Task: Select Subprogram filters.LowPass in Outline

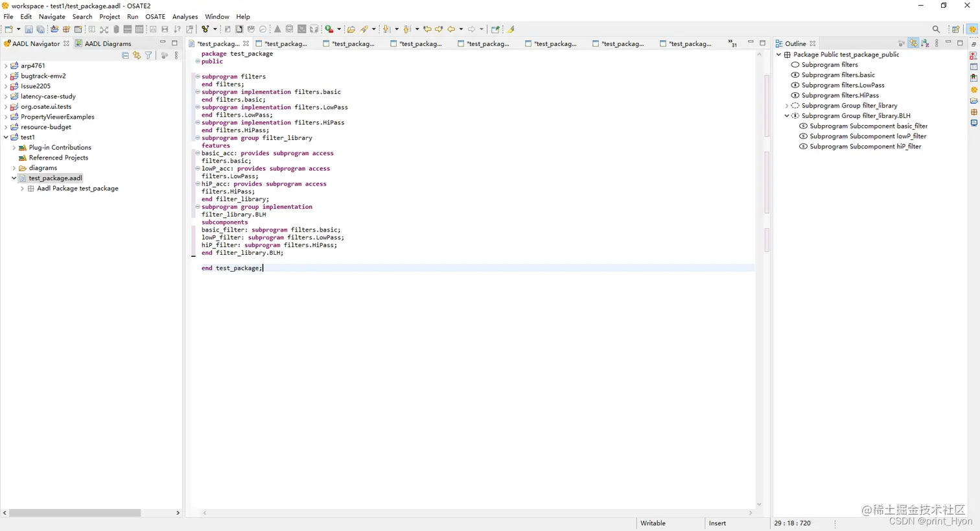Action: [843, 85]
